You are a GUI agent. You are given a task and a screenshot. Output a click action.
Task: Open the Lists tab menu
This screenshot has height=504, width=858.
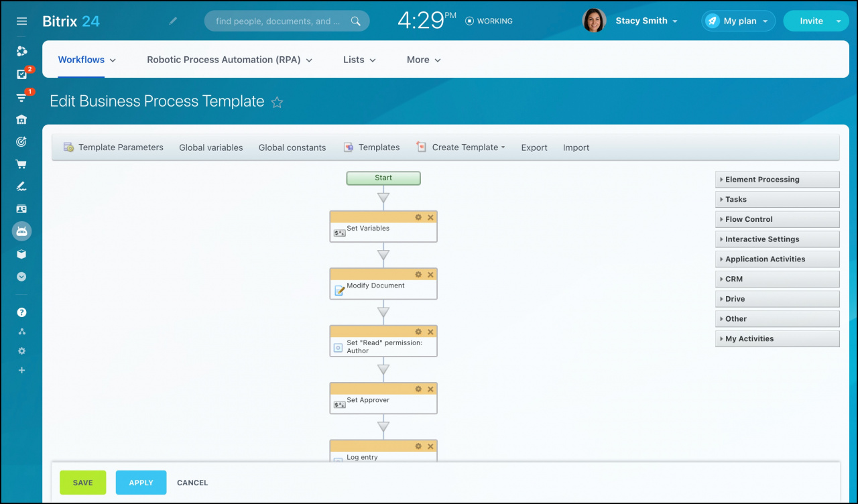(x=359, y=60)
